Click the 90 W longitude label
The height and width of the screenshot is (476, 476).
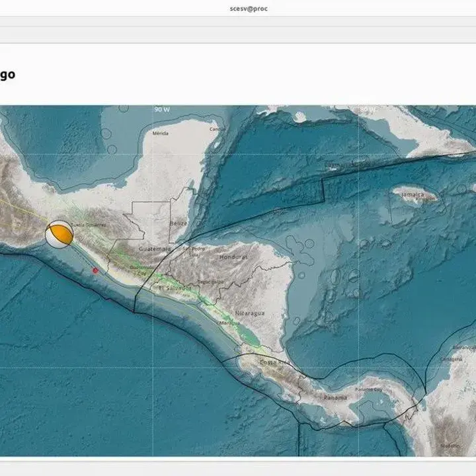click(x=162, y=109)
